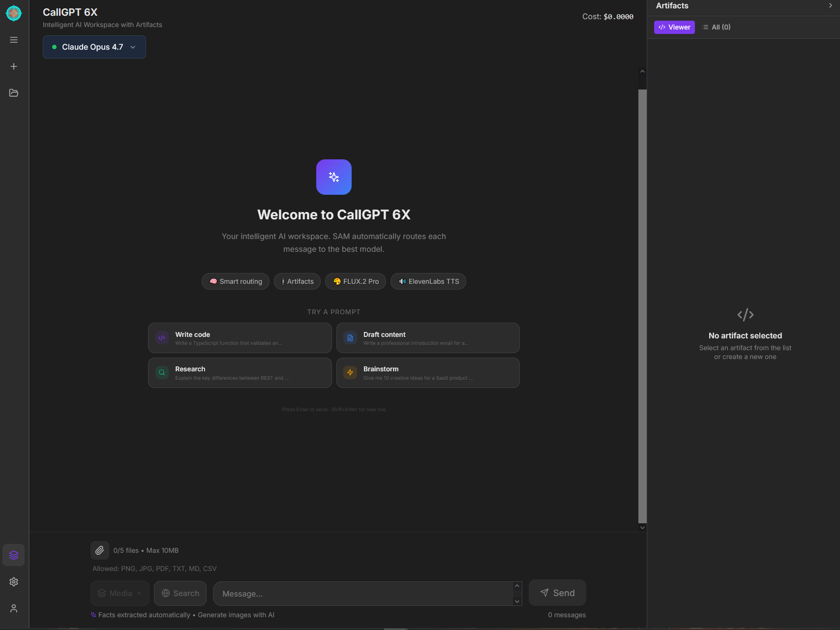Click "Welcome to CallGPT 6X" heading
840x630 pixels.
334,214
